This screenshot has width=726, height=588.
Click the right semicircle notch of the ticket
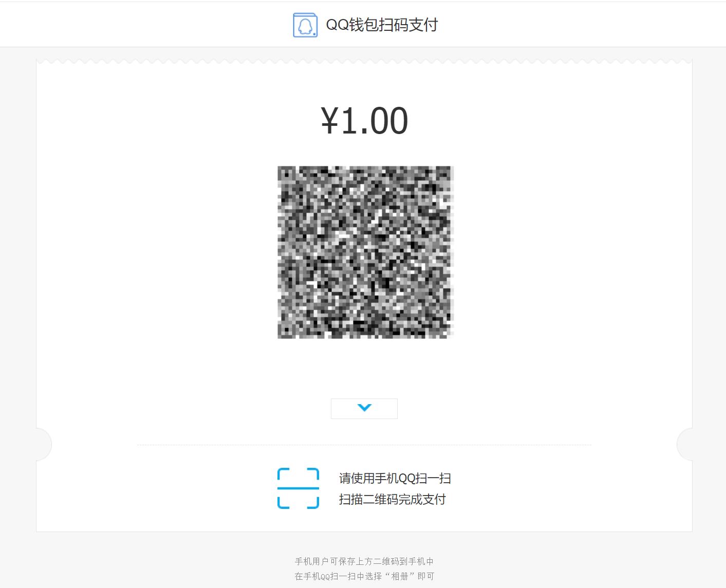coord(684,444)
